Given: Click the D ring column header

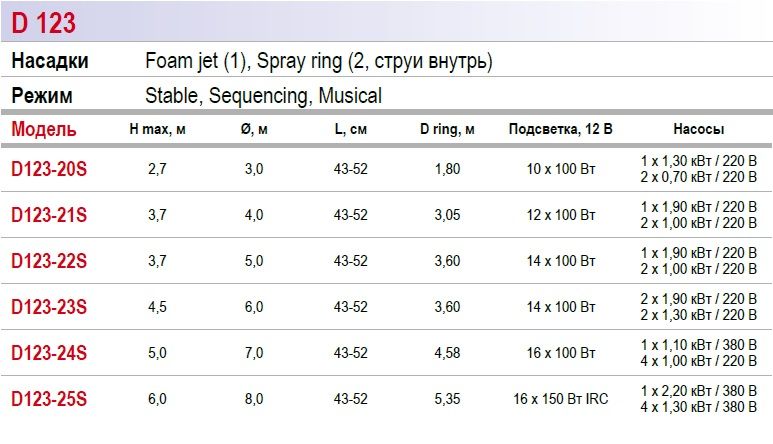Looking at the screenshot, I should pyautogui.click(x=447, y=130).
